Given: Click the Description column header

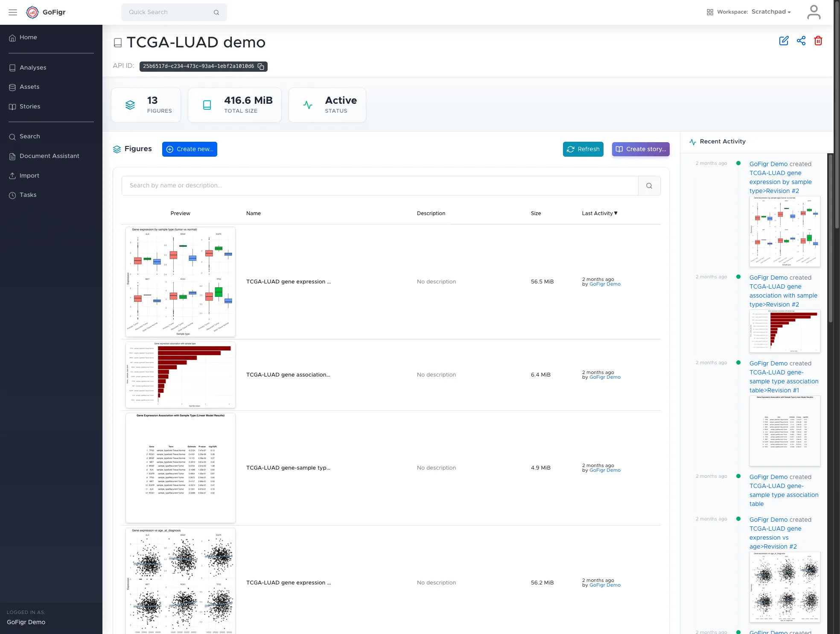Looking at the screenshot, I should click(431, 213).
